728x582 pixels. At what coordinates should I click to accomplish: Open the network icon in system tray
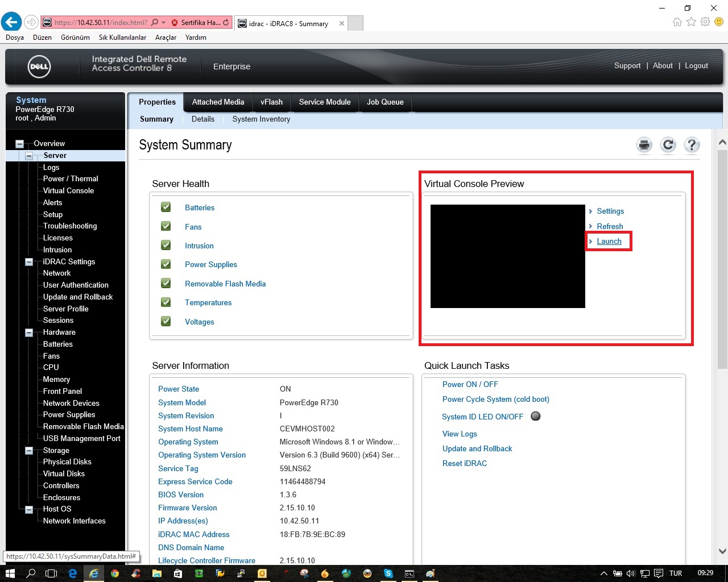645,573
